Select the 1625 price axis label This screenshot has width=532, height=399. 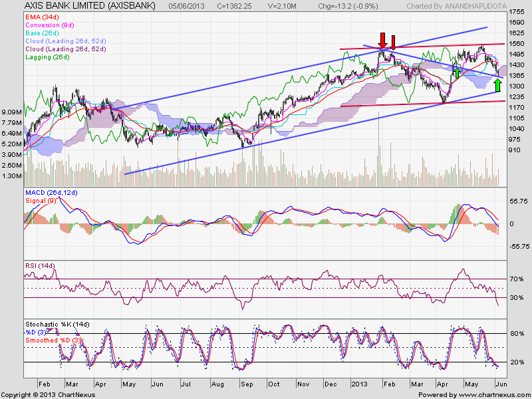[517, 33]
